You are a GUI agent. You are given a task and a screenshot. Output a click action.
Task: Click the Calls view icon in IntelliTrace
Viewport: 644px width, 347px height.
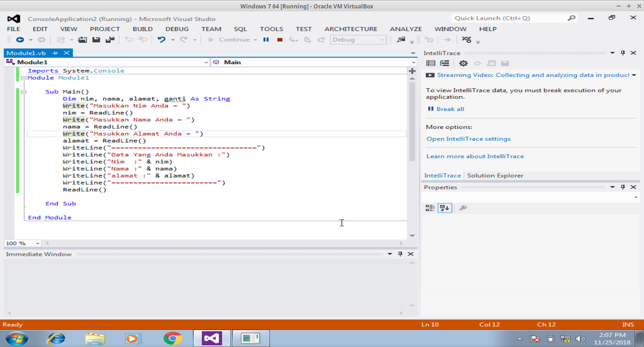click(x=445, y=63)
